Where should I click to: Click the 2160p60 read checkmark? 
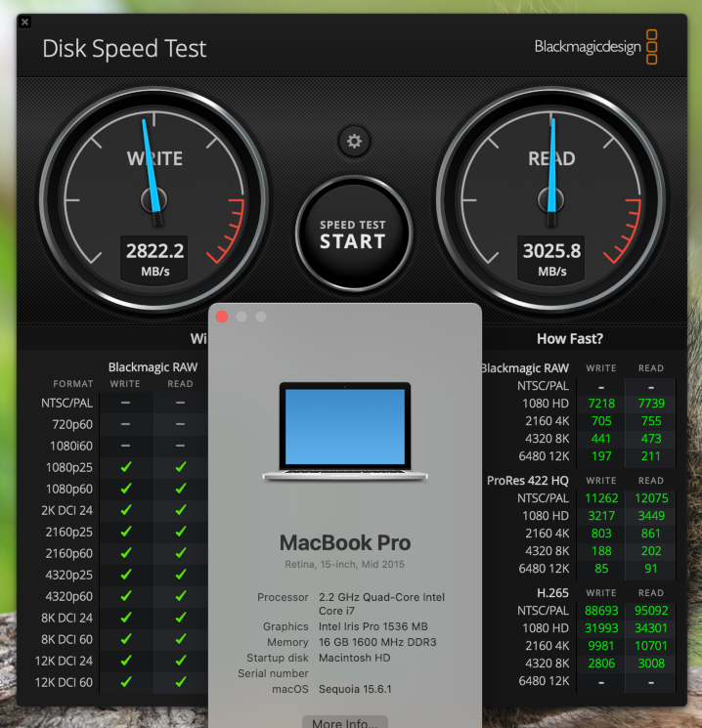181,553
